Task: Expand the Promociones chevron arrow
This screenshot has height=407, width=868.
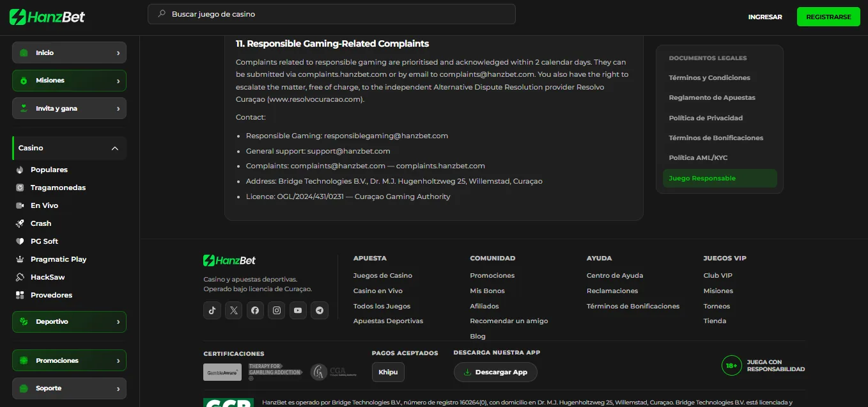Action: (118, 361)
